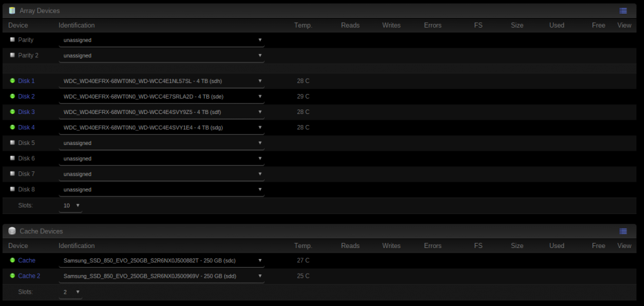Open Disk 4 identification dropdown
The height and width of the screenshot is (306, 644).
[x=162, y=128]
